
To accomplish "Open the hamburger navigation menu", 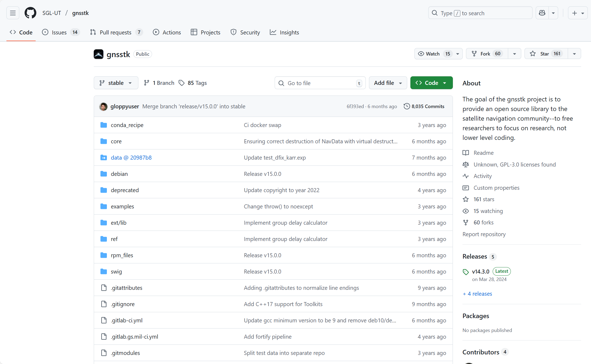I will (13, 13).
